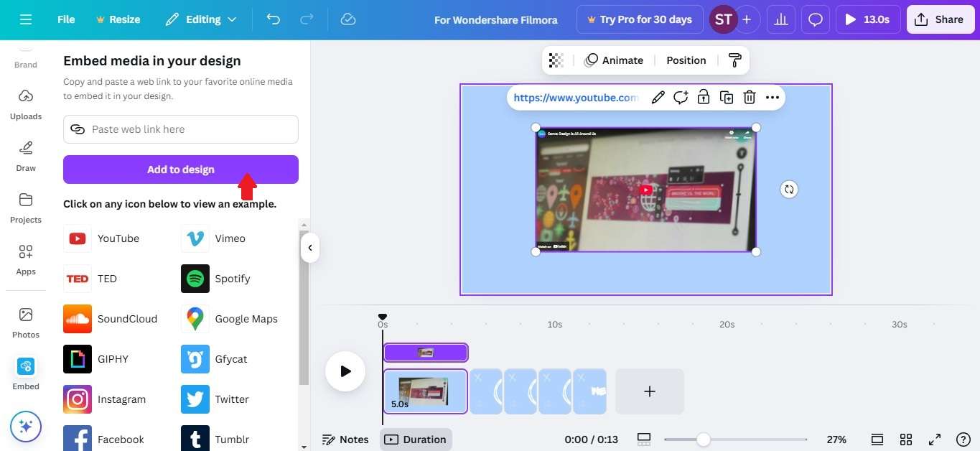The width and height of the screenshot is (980, 451).
Task: Play the 13.0s presentation preview
Action: click(x=867, y=19)
